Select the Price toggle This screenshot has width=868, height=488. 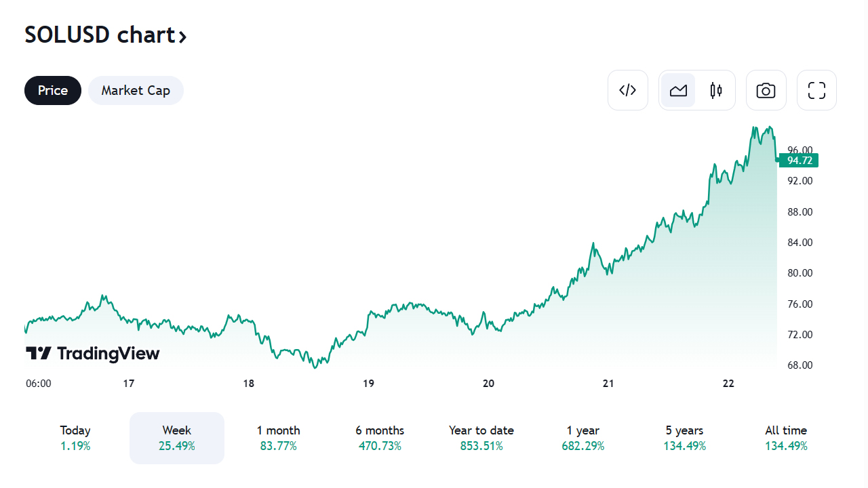tap(53, 90)
